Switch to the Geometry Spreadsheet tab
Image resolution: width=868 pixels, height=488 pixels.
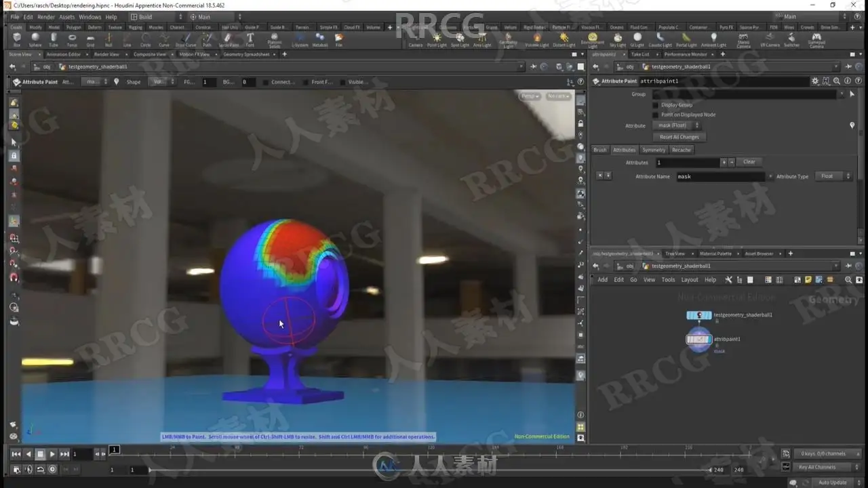[x=246, y=54]
